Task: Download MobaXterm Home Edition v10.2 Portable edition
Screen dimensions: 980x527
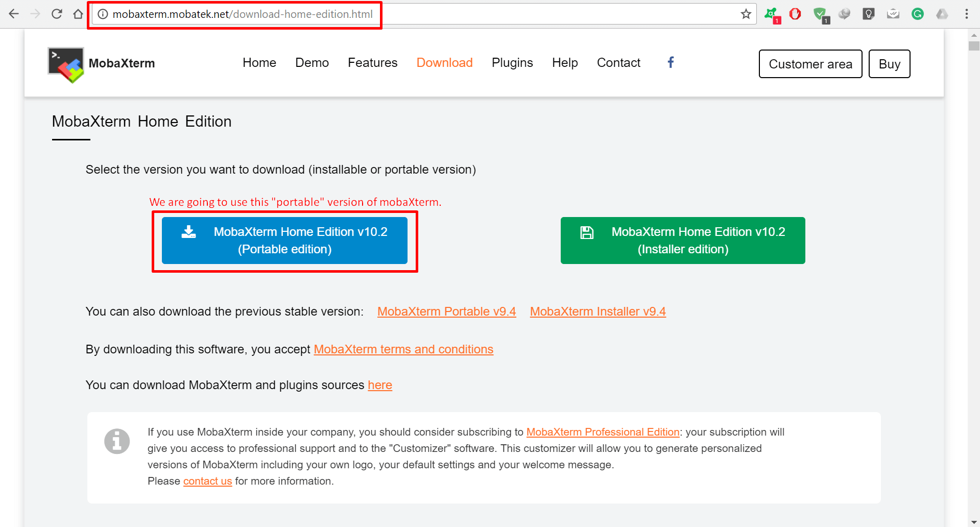Action: (284, 241)
